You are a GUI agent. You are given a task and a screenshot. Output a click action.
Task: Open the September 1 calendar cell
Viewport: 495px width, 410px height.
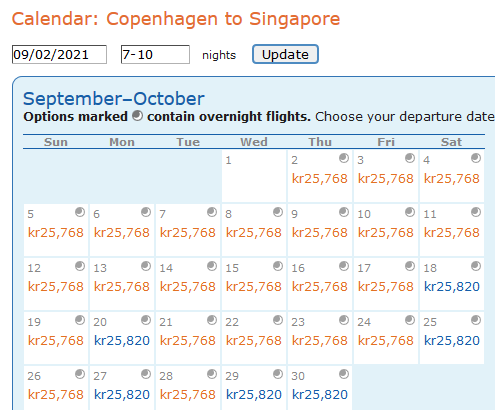[x=254, y=176]
